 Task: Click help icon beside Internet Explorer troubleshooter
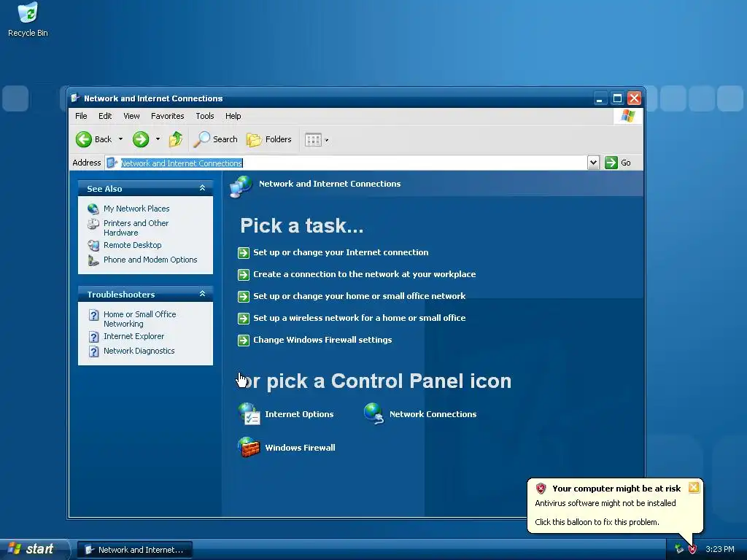94,337
